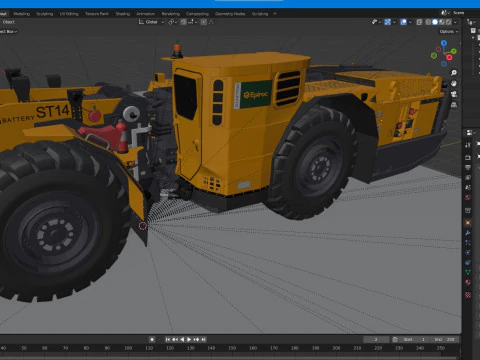This screenshot has height=360, width=480.
Task: Click the red X axis gizmo handle
Action: 449,57
